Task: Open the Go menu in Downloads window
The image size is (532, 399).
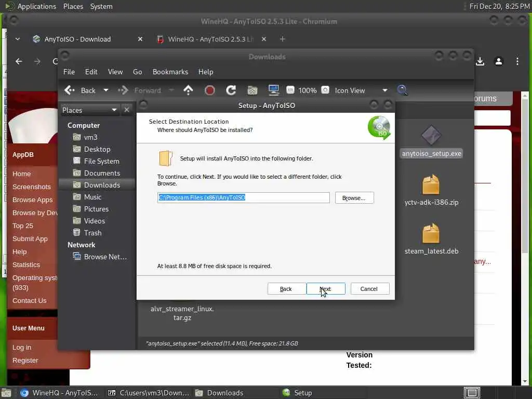Action: click(x=137, y=72)
